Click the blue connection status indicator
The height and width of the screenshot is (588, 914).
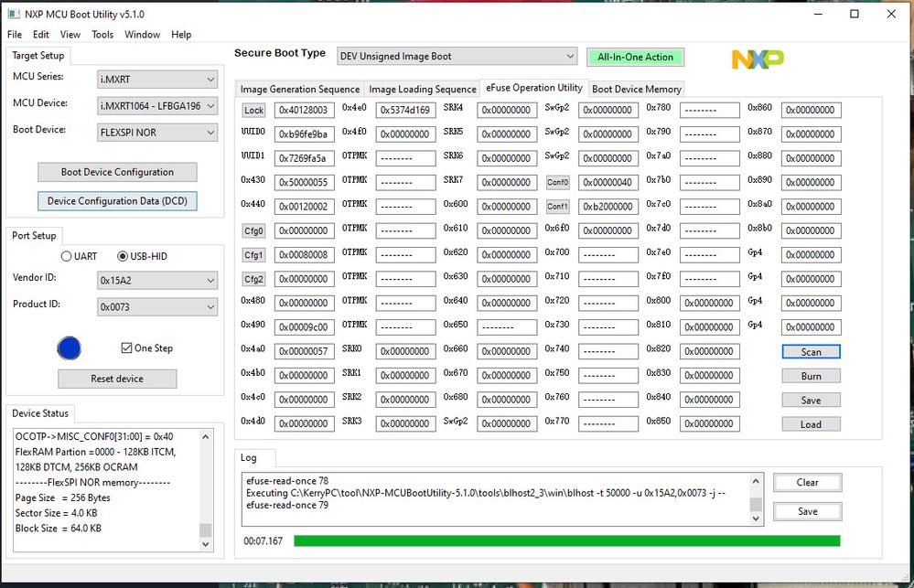coord(69,347)
